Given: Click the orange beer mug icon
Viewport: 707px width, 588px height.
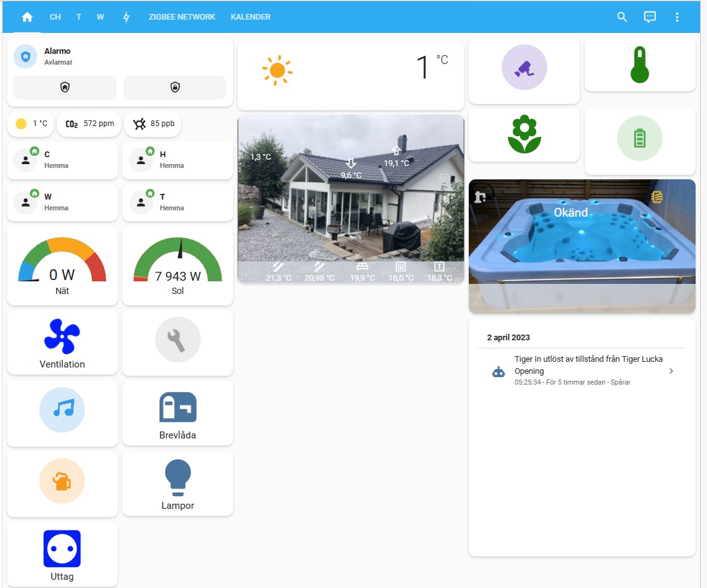Looking at the screenshot, I should 62,481.
